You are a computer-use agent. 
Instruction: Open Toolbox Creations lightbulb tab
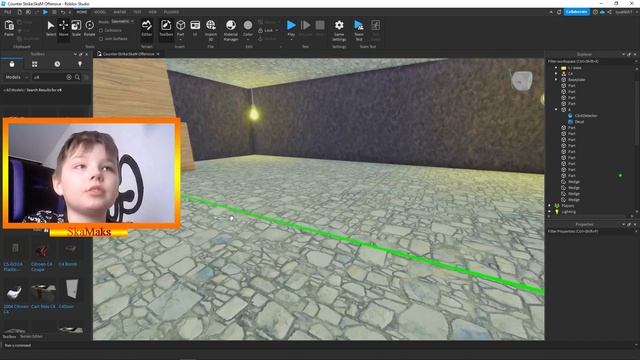point(80,64)
